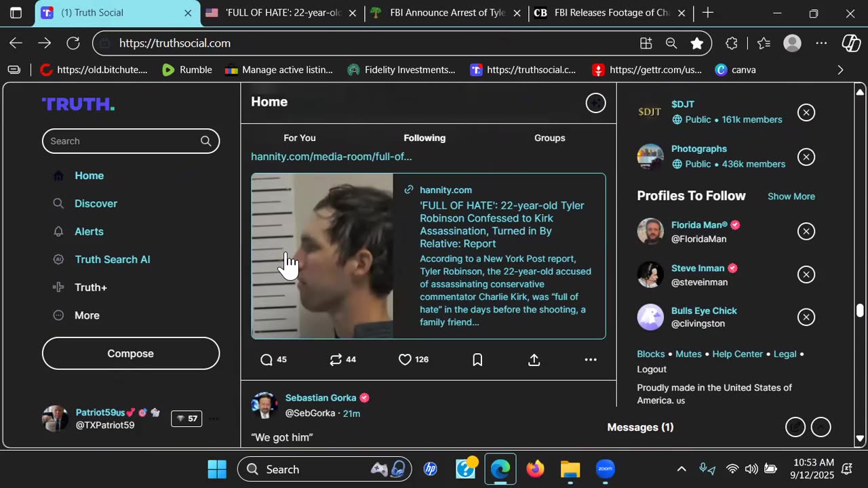ReTruth the post with 44 shares

point(336,360)
